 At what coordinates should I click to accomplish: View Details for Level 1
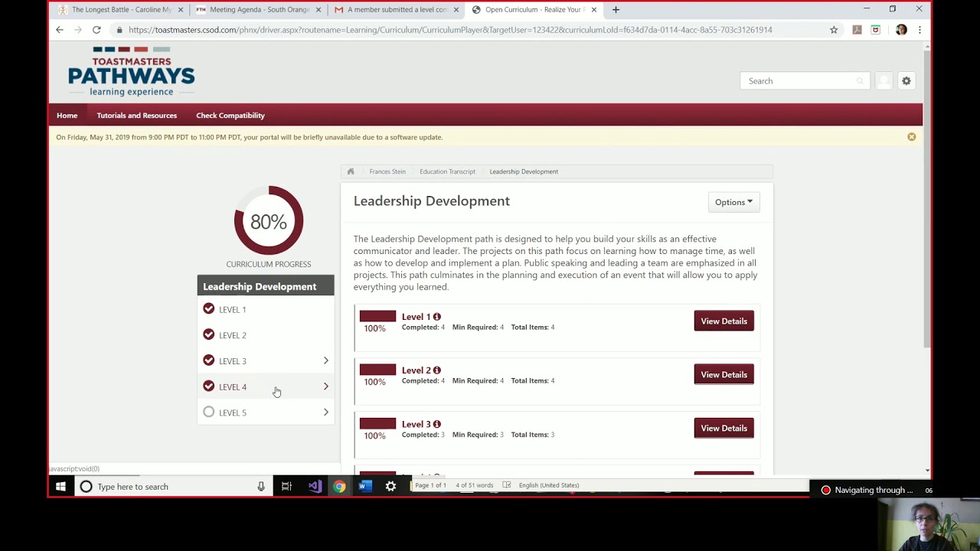tap(724, 321)
